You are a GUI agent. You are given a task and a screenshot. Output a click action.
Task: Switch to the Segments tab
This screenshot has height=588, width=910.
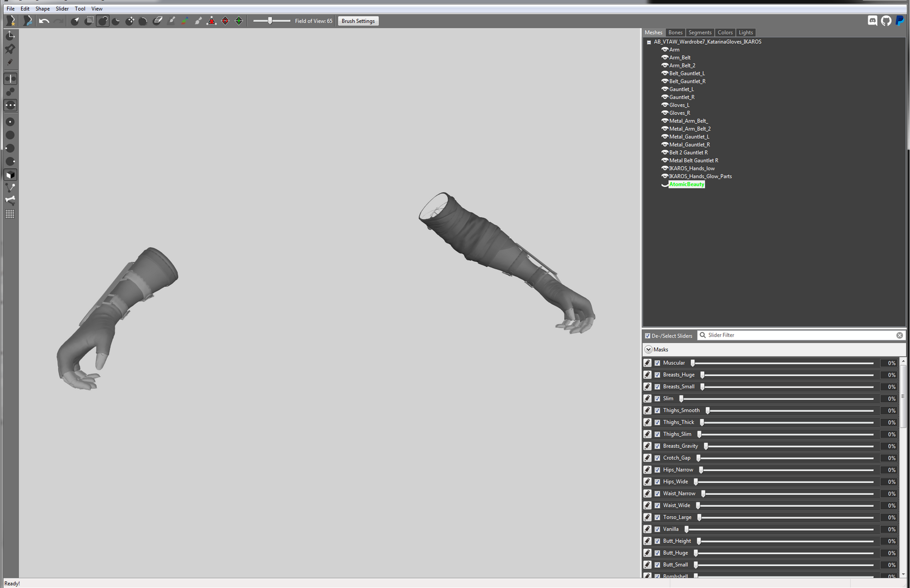click(x=700, y=33)
